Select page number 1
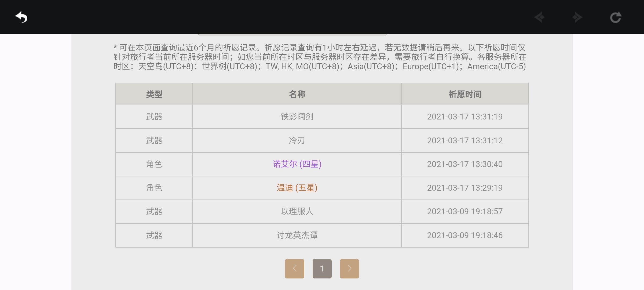Viewport: 644px width, 290px height. point(322,269)
